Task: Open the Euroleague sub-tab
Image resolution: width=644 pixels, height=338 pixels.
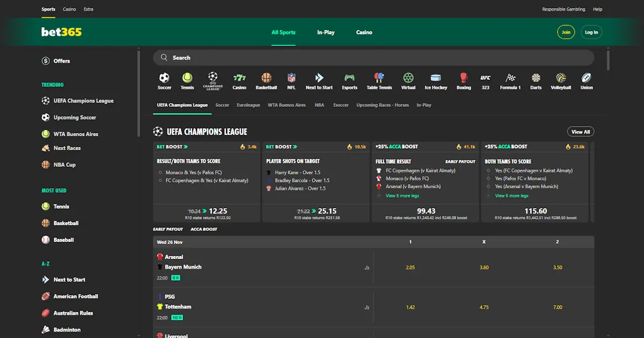Action: click(x=248, y=105)
